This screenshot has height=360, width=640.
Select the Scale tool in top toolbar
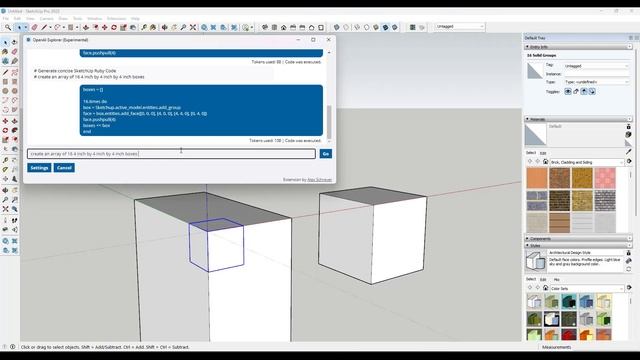click(123, 27)
